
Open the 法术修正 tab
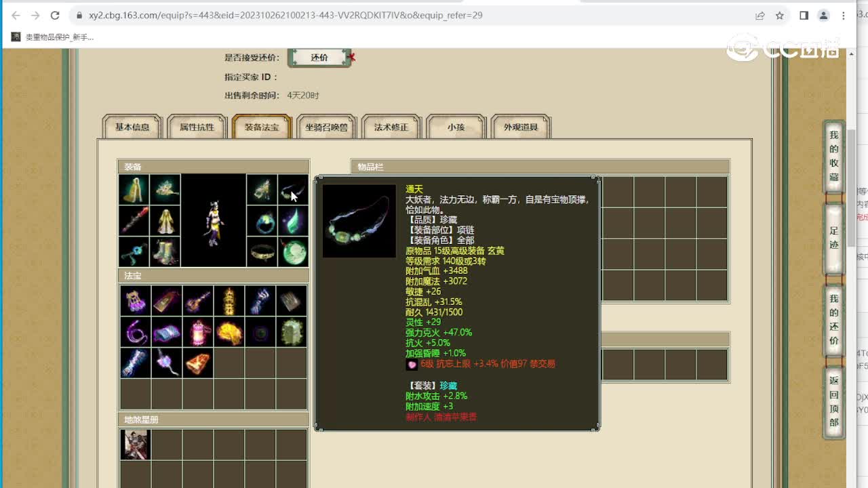coord(391,127)
